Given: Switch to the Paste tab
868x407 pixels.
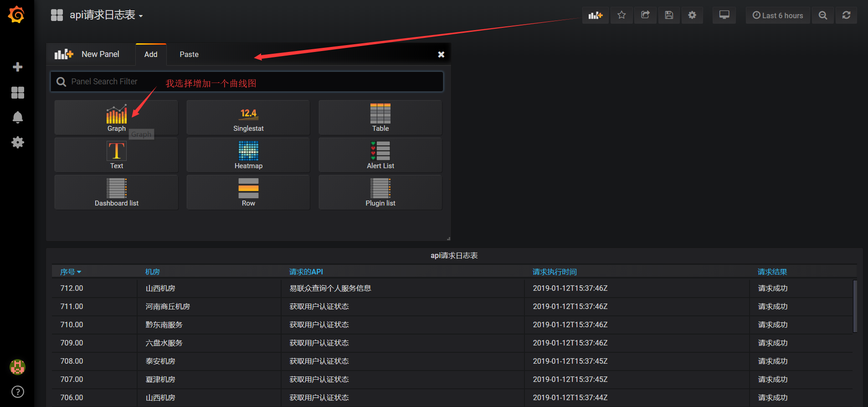Looking at the screenshot, I should coord(189,54).
